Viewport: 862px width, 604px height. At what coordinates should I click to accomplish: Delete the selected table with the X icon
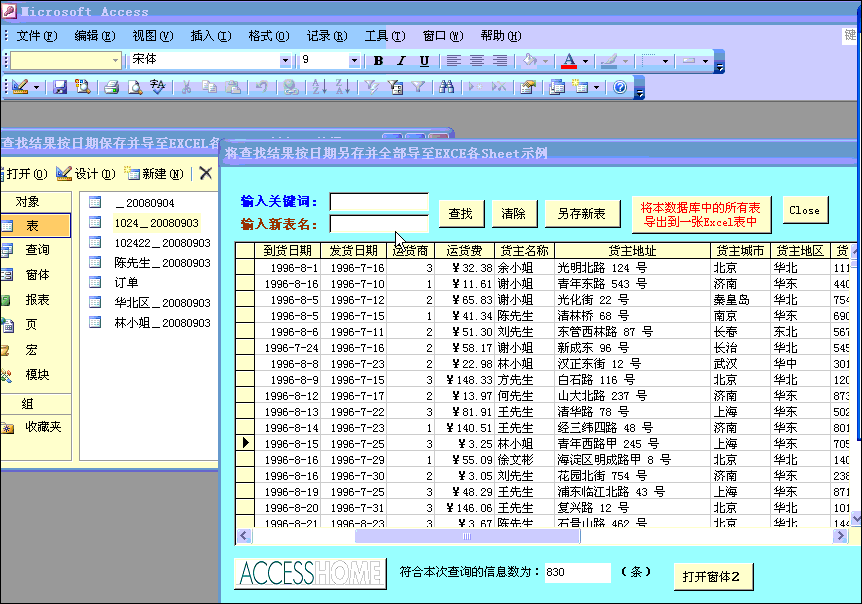pos(206,174)
